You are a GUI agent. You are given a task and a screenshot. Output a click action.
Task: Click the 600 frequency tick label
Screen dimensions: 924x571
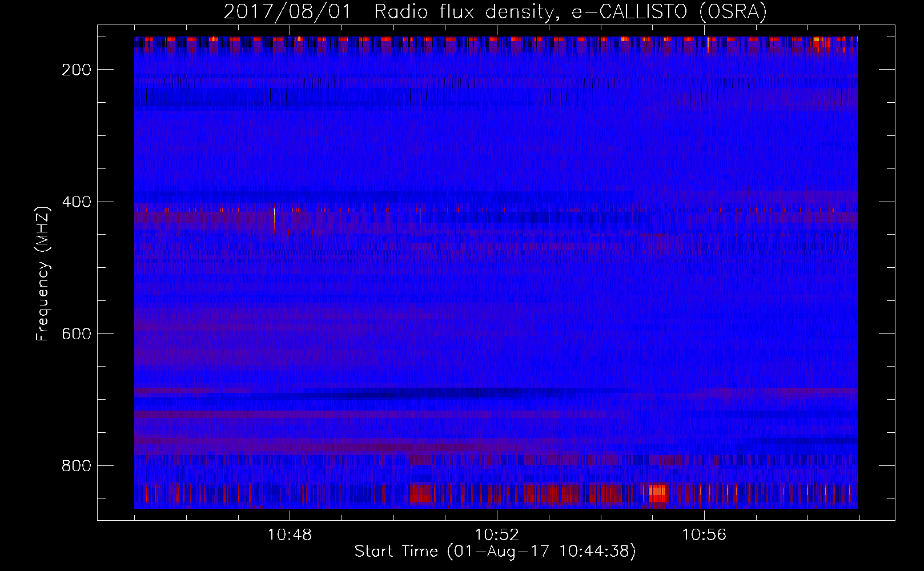(77, 334)
